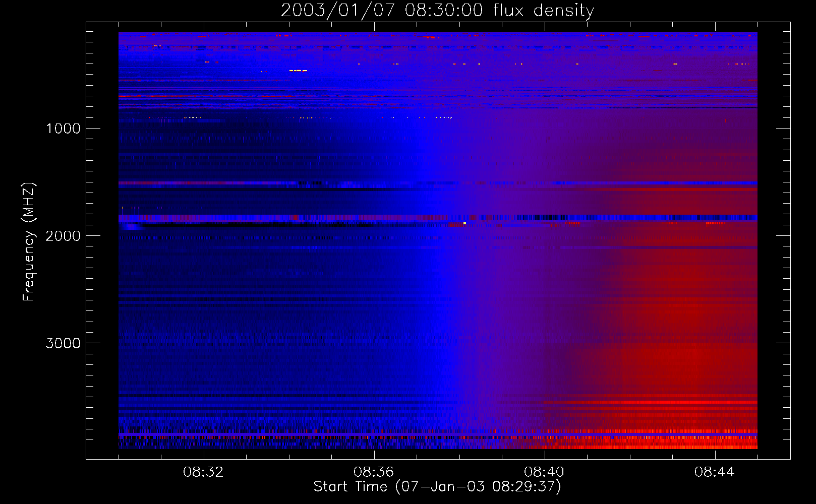Click the 08:44 time tick label
Image resolution: width=816 pixels, height=504 pixels.
[715, 472]
